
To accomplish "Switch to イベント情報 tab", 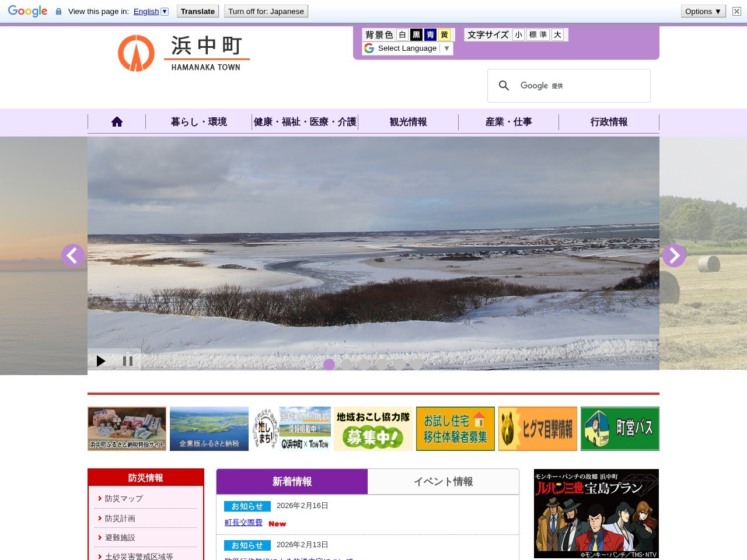I will 444,482.
